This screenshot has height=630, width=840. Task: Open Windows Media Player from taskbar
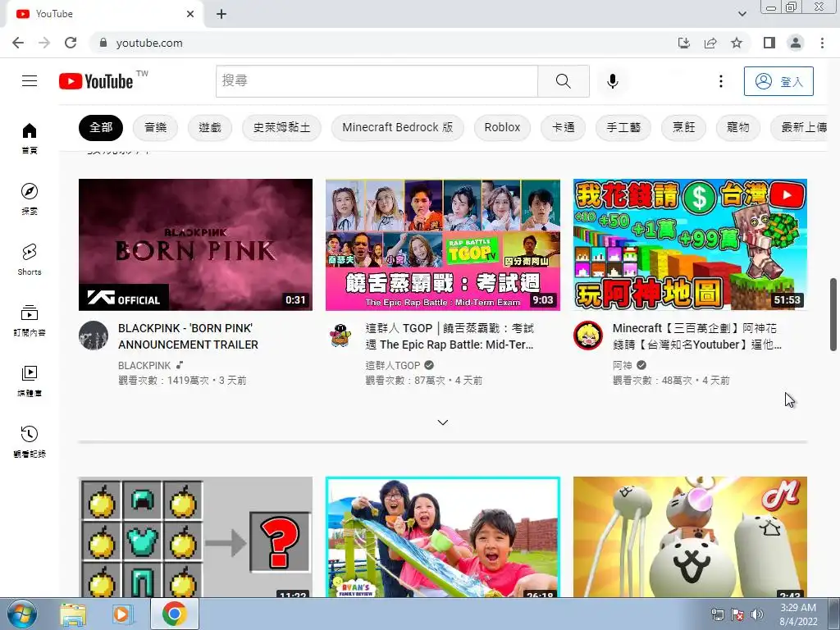123,614
